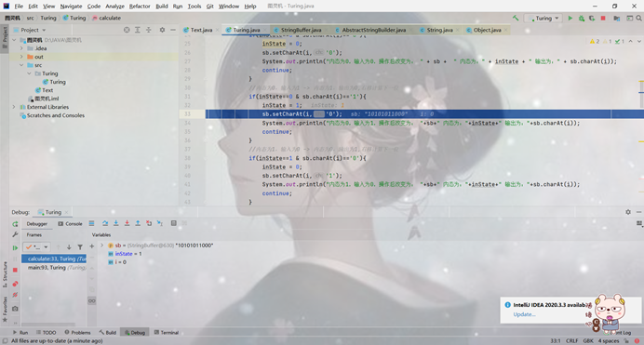Stop the process from the top toolbar
The width and height of the screenshot is (644, 345).
(603, 18)
